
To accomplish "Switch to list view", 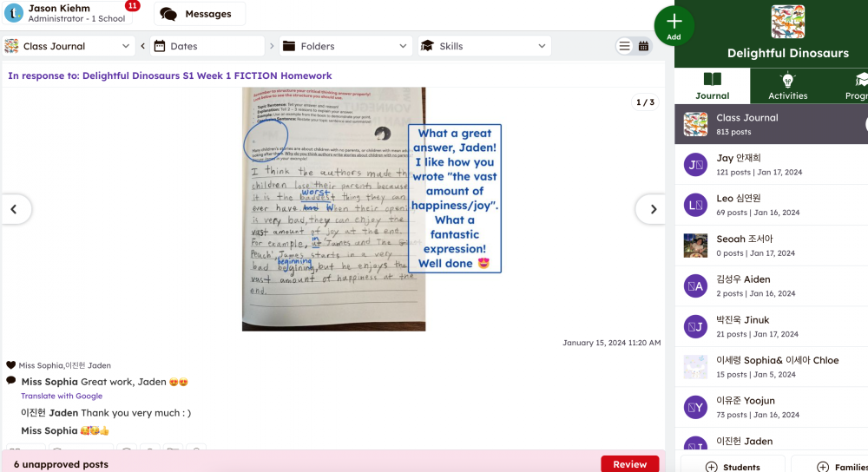I will [624, 46].
